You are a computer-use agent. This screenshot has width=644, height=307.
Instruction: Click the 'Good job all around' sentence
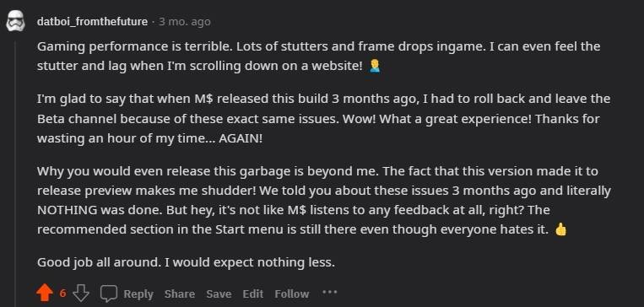(186, 261)
